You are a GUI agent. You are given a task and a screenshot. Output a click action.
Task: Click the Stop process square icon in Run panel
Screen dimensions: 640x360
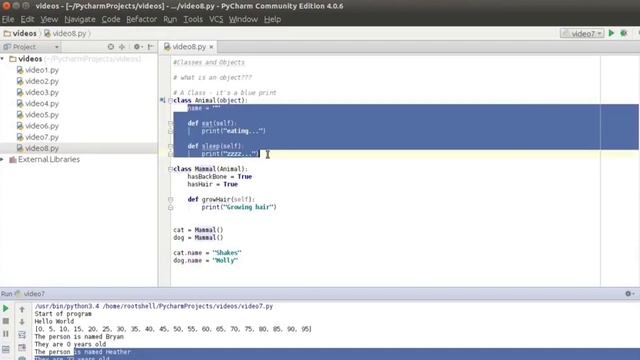point(6,321)
